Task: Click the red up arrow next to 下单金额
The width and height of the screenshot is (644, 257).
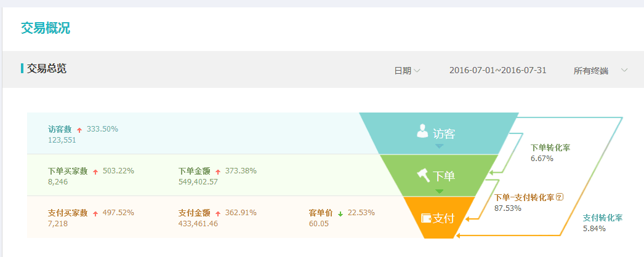Action: pos(219,172)
